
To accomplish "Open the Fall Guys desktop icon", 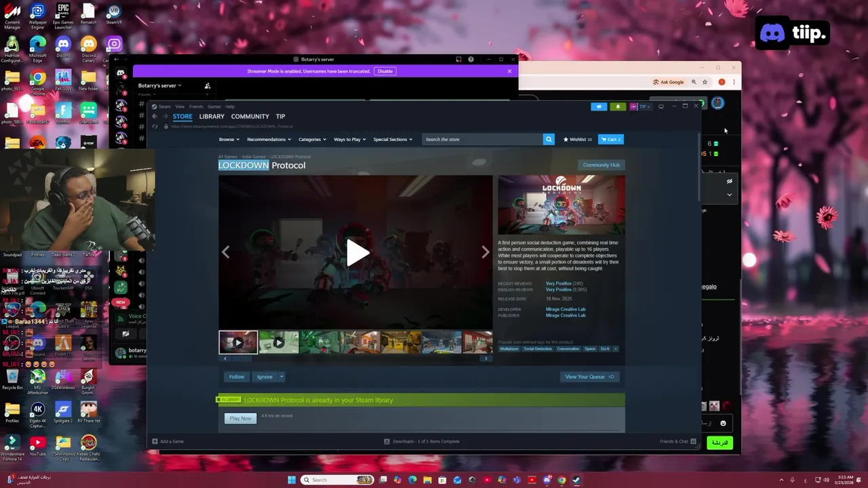I will click(x=63, y=80).
